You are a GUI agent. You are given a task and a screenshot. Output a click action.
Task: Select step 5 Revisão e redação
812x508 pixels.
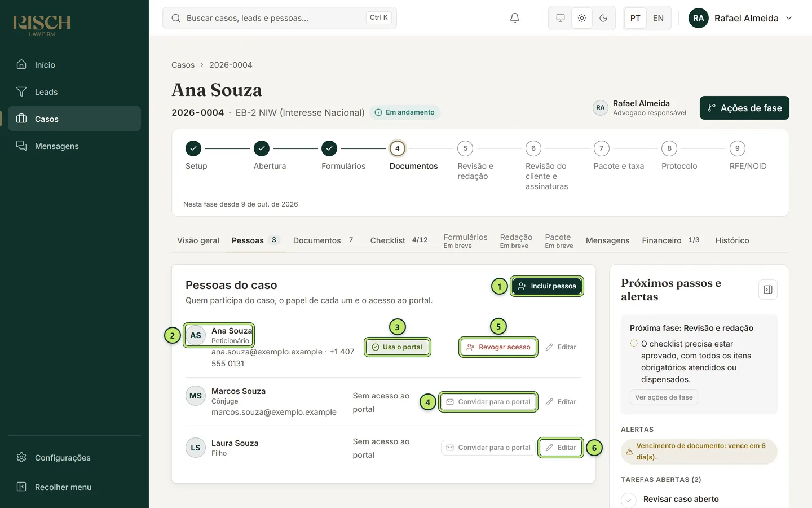coord(465,148)
